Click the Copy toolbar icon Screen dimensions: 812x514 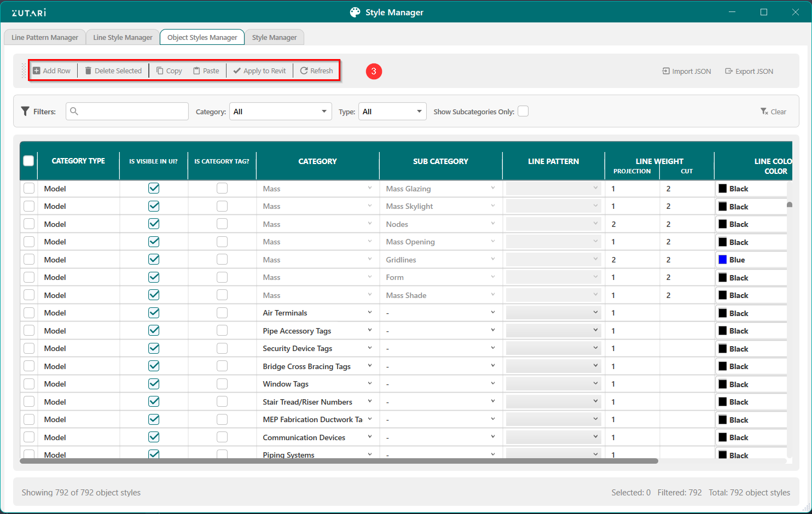pyautogui.click(x=160, y=71)
